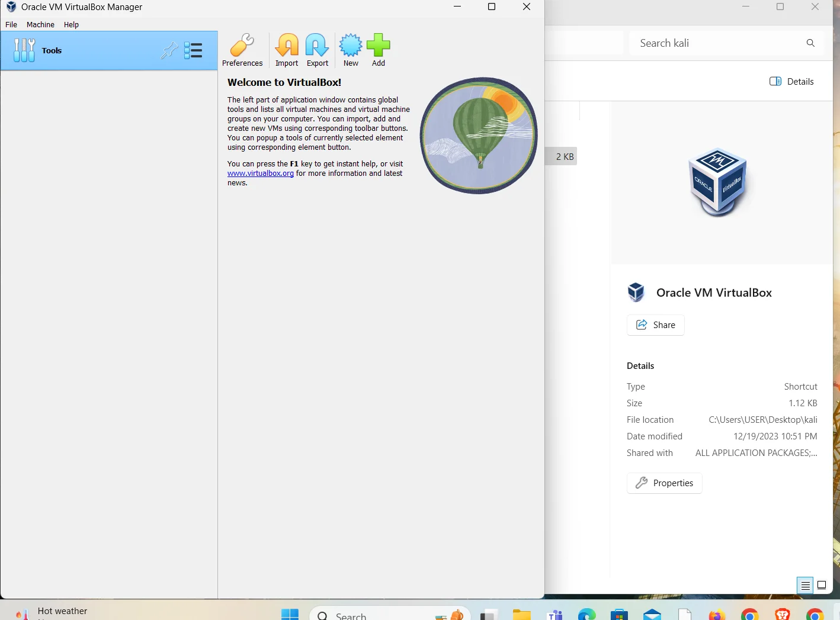Toggle the Details pane button in Explorer
The height and width of the screenshot is (620, 840).
click(x=791, y=82)
